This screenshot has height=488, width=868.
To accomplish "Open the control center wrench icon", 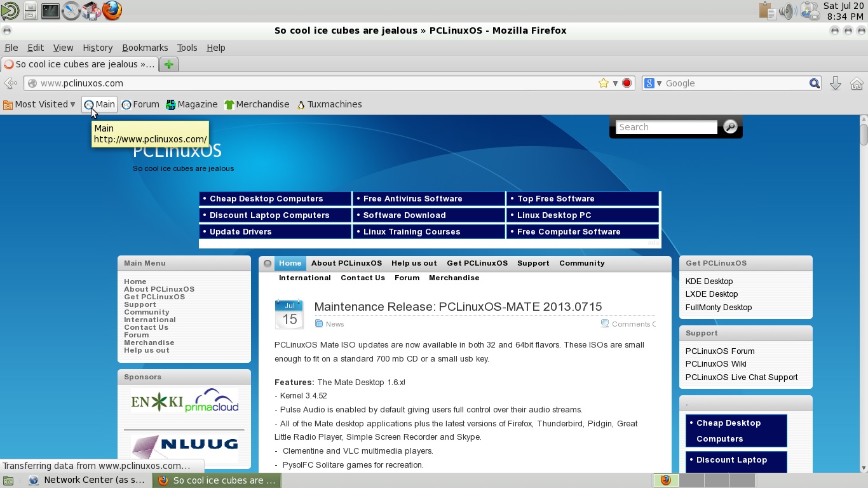I will [x=71, y=10].
